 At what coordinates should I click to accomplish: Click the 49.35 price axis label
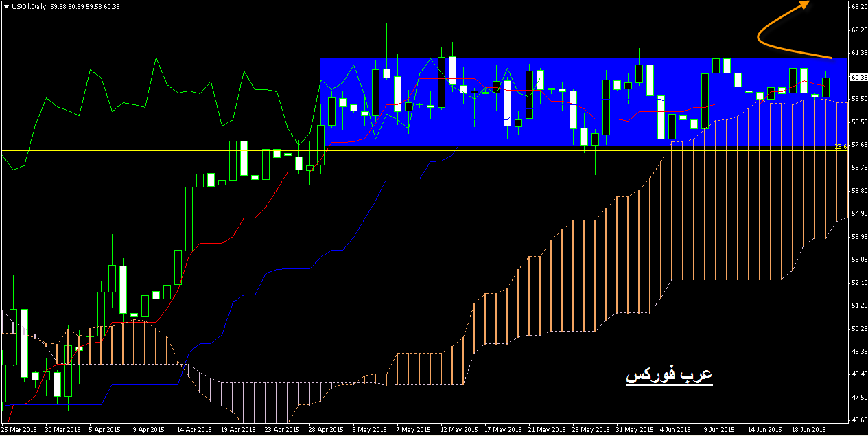coord(858,352)
